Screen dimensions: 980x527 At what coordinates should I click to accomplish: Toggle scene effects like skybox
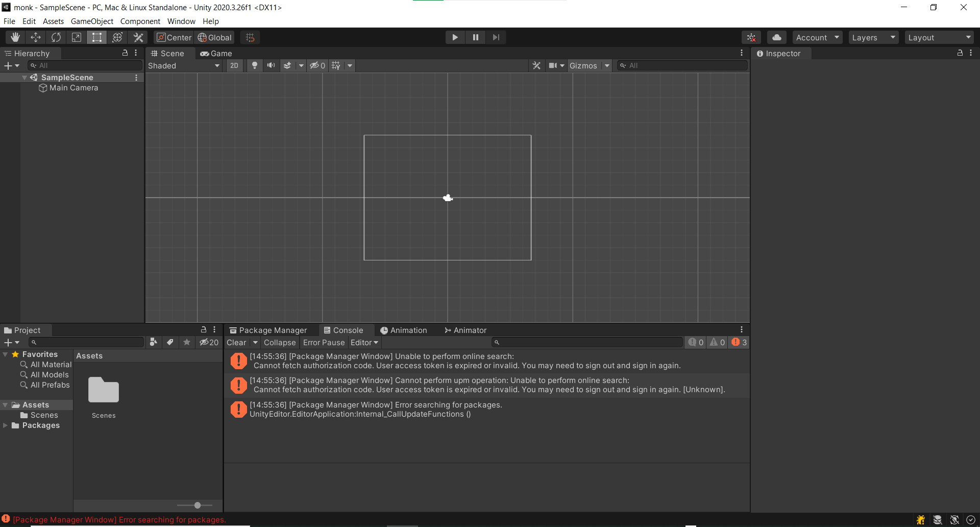click(287, 65)
